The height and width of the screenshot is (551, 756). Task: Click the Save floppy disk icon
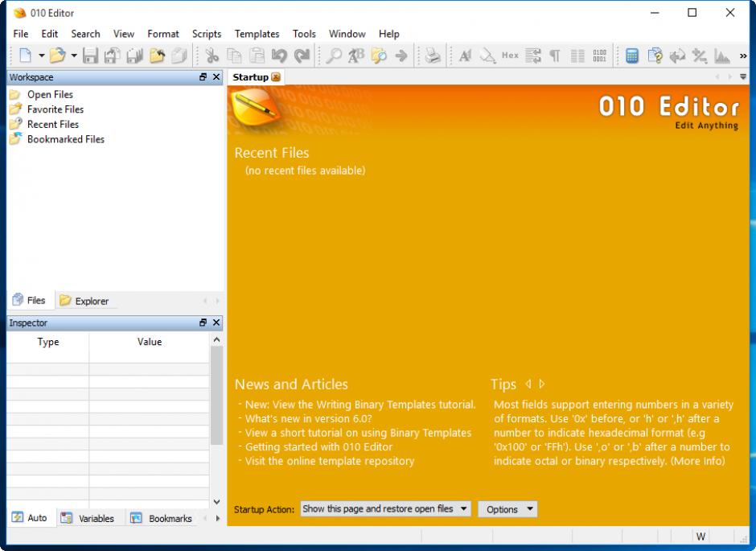(90, 56)
